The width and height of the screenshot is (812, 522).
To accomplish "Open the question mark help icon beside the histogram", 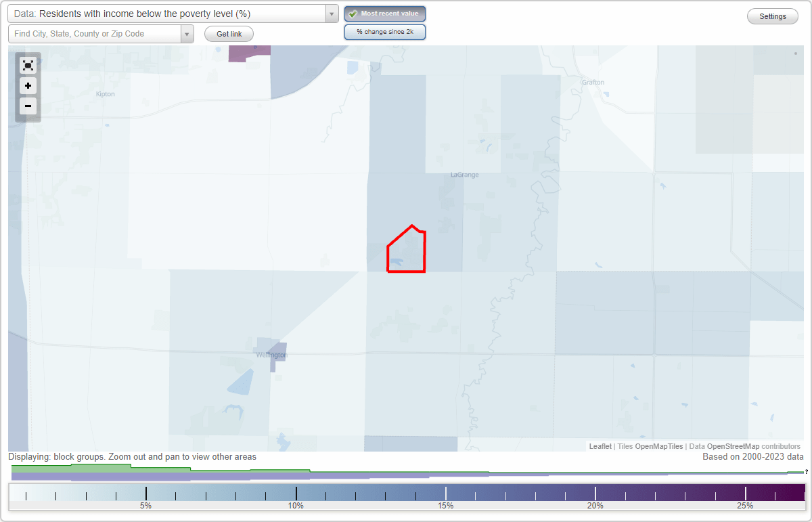I will click(x=805, y=473).
